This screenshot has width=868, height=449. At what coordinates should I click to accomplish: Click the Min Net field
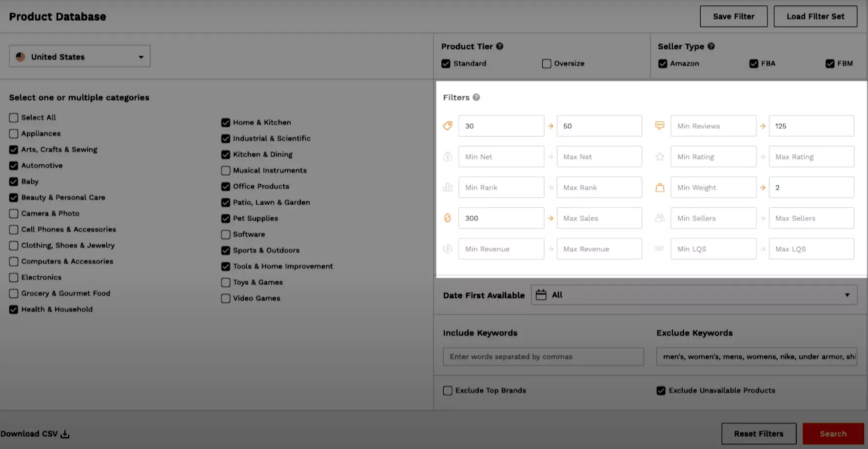point(501,156)
